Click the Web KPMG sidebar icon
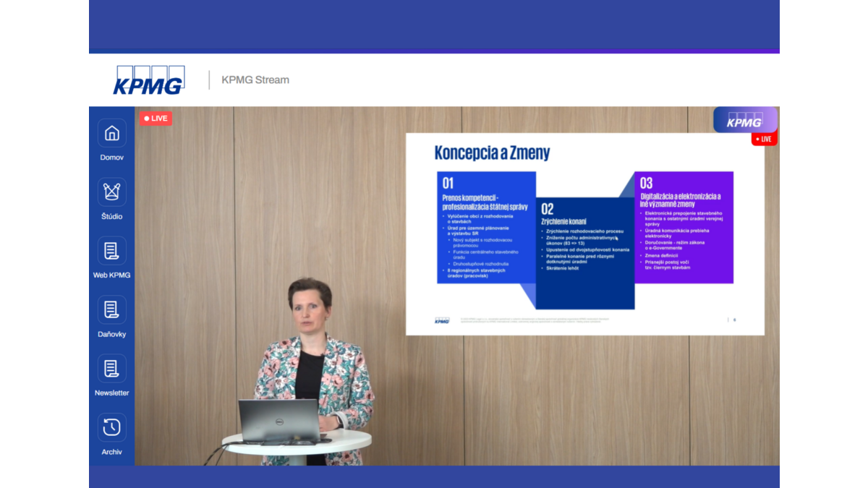Screen dimensions: 868x488 point(111,251)
